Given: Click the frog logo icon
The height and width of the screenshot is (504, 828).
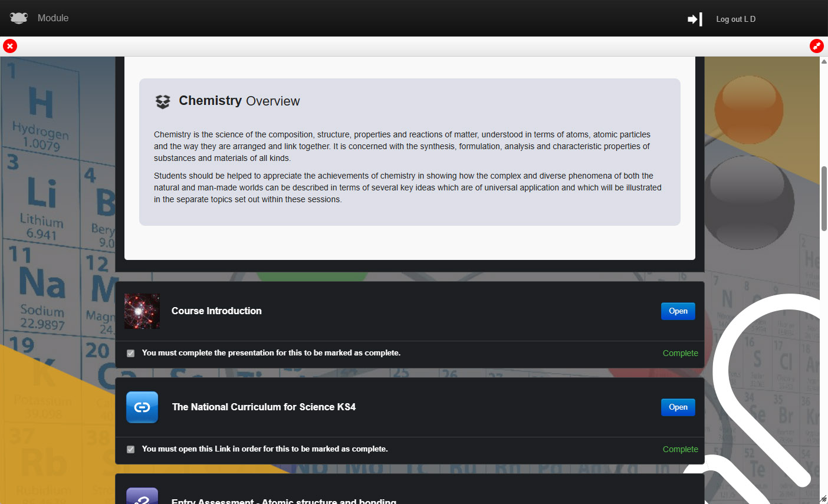Looking at the screenshot, I should (19, 18).
